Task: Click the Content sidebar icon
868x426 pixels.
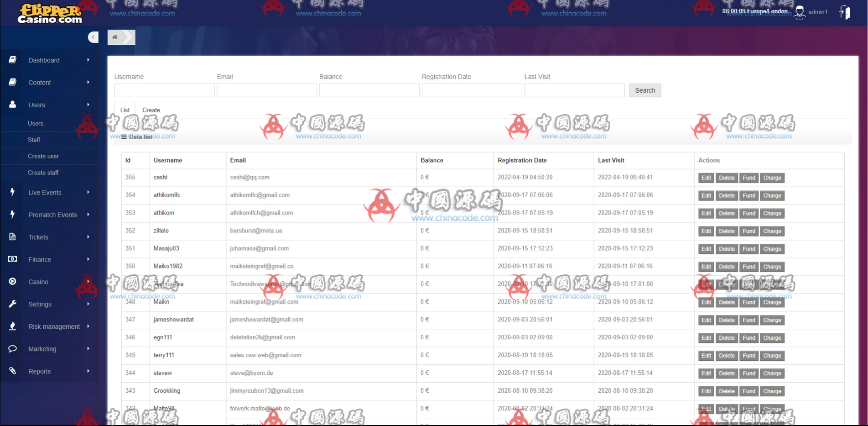Action: (x=13, y=82)
